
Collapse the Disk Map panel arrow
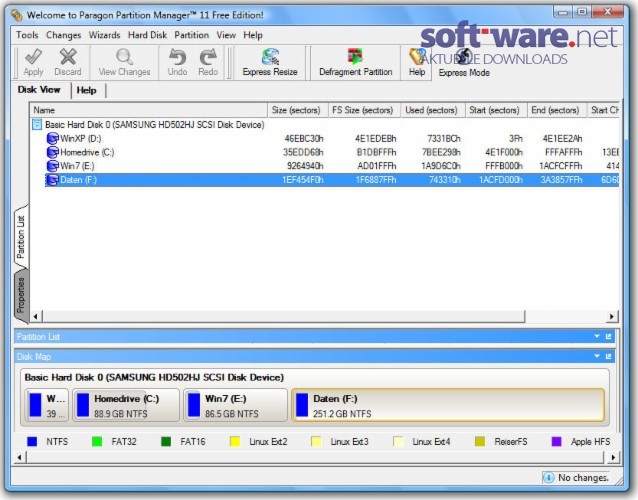[x=597, y=356]
